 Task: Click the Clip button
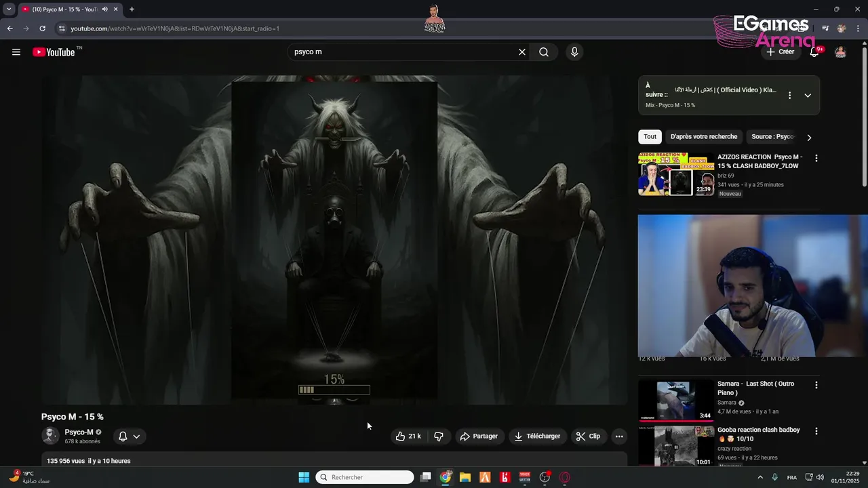[x=588, y=436]
